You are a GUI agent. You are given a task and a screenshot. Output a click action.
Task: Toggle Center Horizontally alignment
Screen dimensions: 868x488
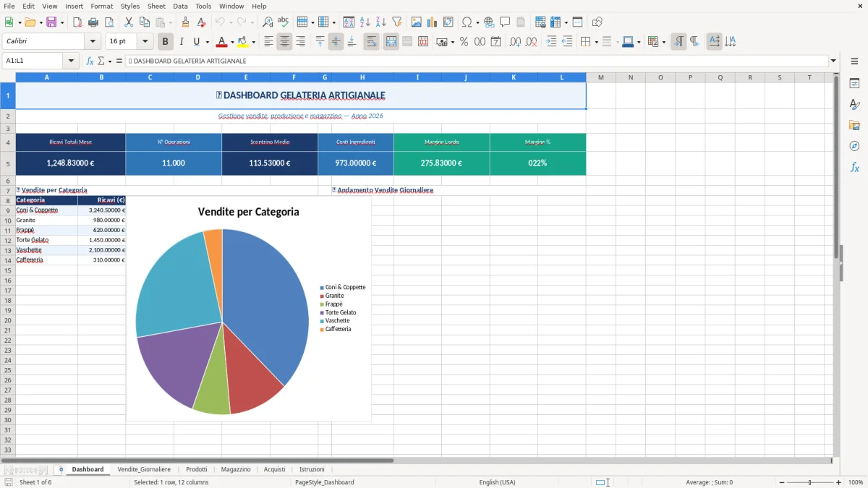(x=284, y=42)
